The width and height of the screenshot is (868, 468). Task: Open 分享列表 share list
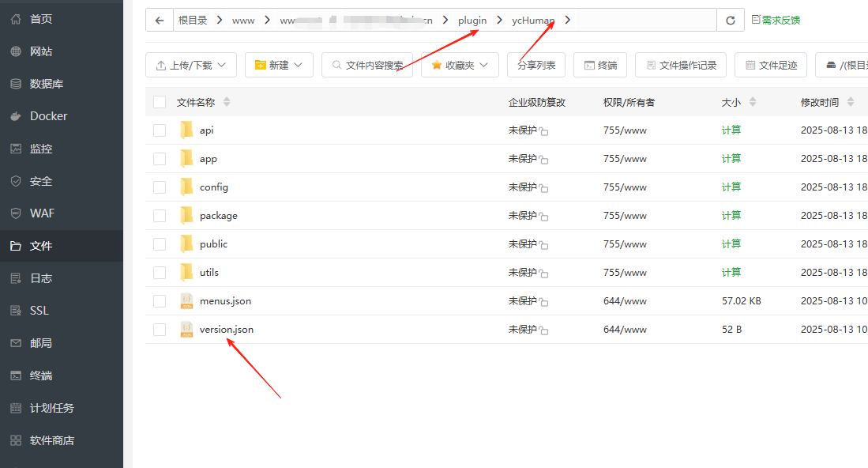click(x=535, y=65)
